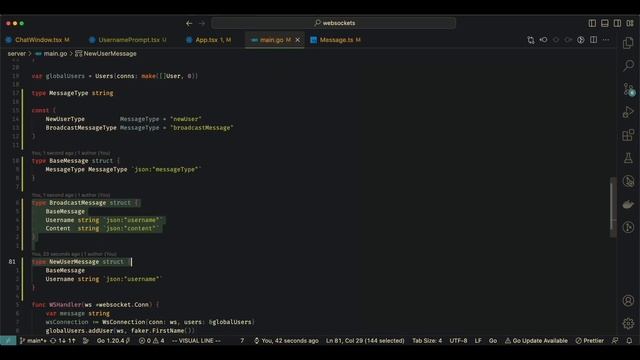Click Go Update Available warning
The width and height of the screenshot is (640, 360).
click(x=536, y=340)
